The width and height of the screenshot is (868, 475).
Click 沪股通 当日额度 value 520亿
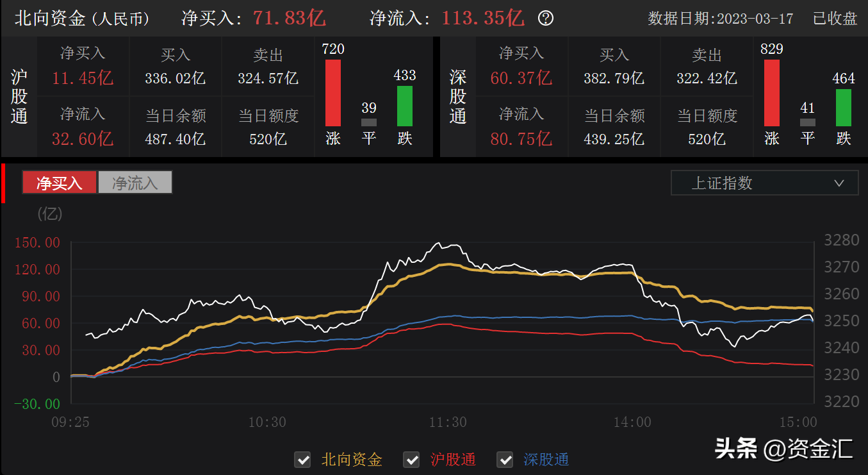(268, 138)
